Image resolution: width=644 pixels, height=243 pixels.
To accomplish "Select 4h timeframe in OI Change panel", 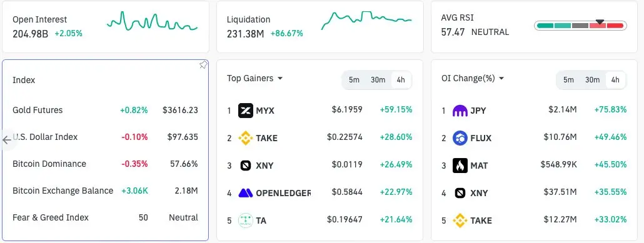I will tap(615, 80).
